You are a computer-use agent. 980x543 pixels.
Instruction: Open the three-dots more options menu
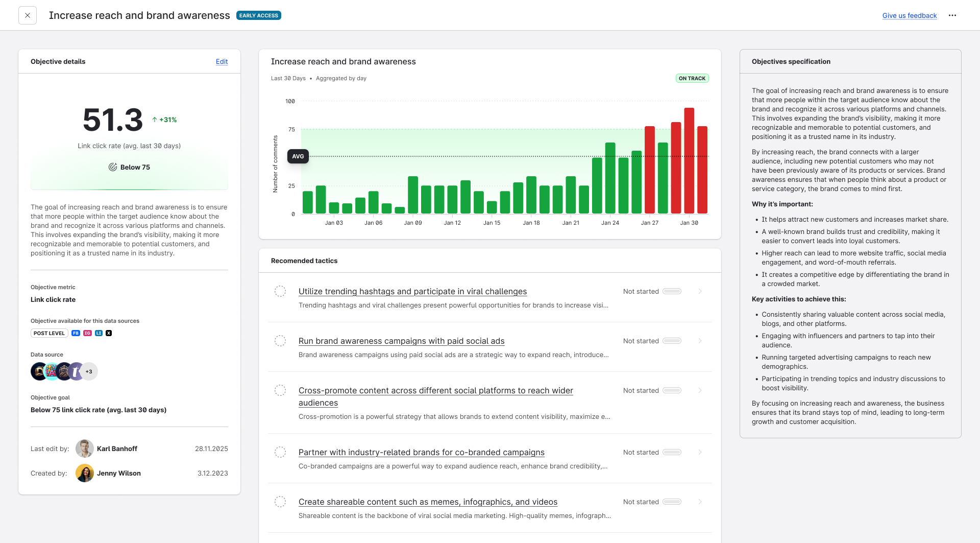pyautogui.click(x=952, y=15)
